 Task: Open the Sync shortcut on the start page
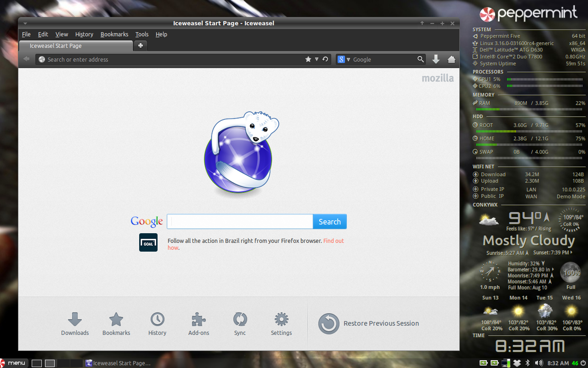coord(240,324)
